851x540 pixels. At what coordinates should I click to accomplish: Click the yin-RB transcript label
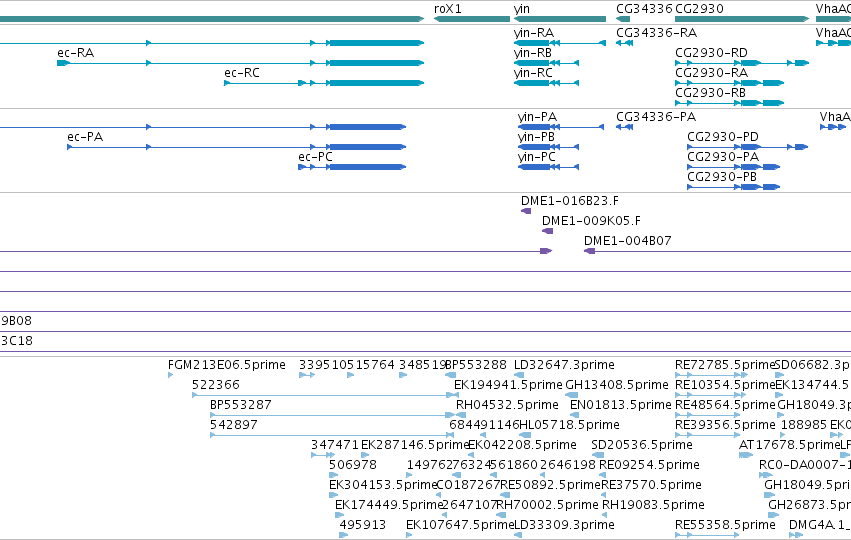[x=533, y=53]
